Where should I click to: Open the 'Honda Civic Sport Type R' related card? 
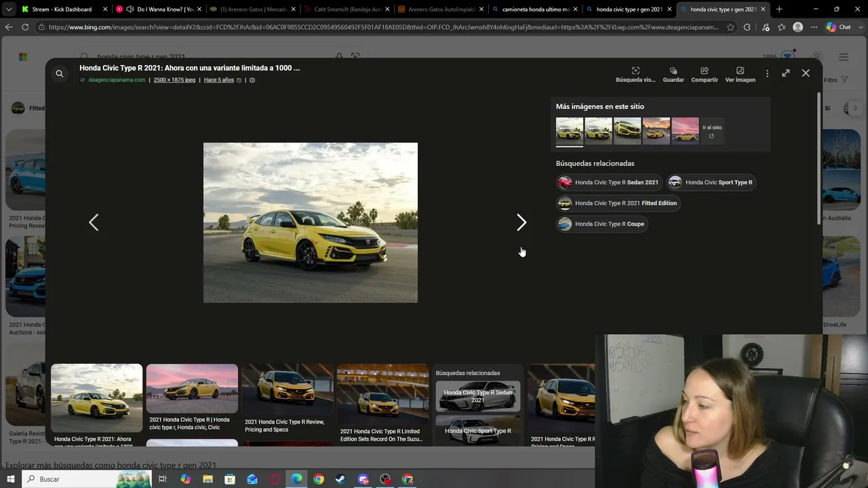pyautogui.click(x=478, y=430)
